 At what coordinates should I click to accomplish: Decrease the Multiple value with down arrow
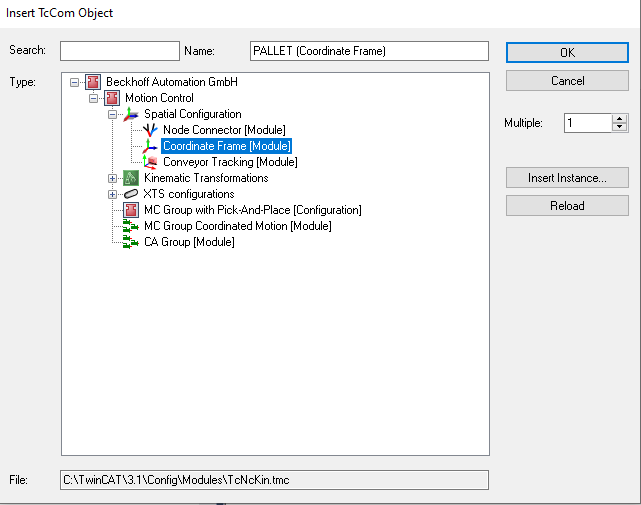[619, 127]
